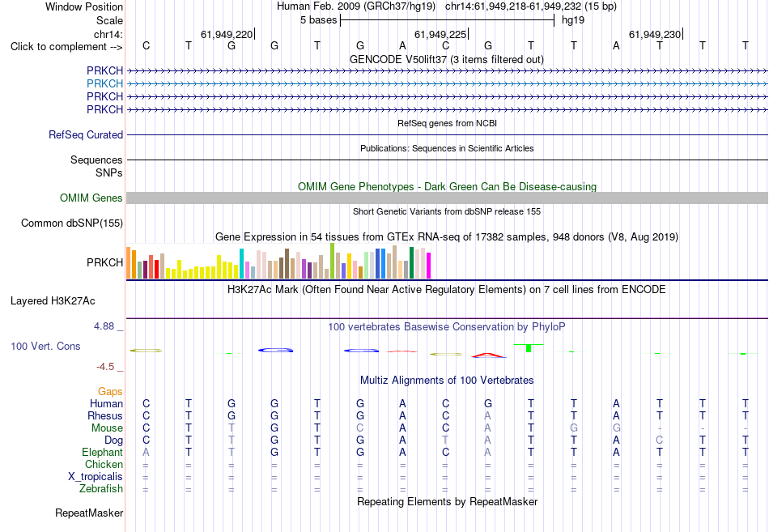This screenshot has width=769, height=532.
Task: Select the light-blue PRKCH transcript label
Action: (x=104, y=84)
